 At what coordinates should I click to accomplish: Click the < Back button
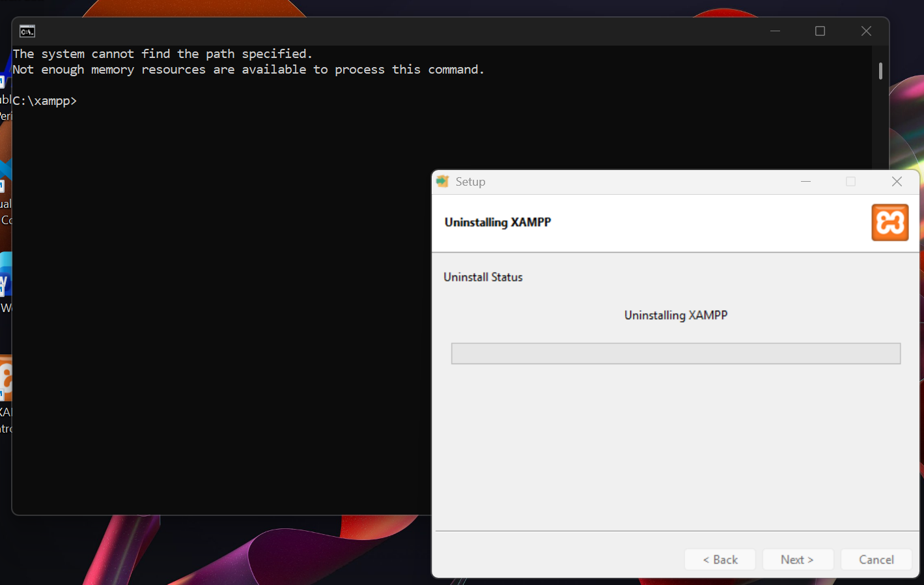click(x=720, y=560)
